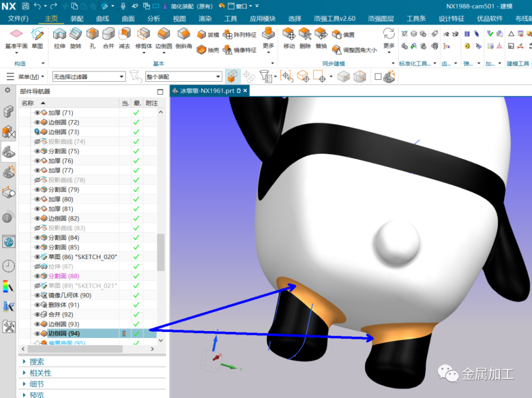
Task: Close the 冰墩墩-NX1961.prt tab
Action: click(x=245, y=90)
